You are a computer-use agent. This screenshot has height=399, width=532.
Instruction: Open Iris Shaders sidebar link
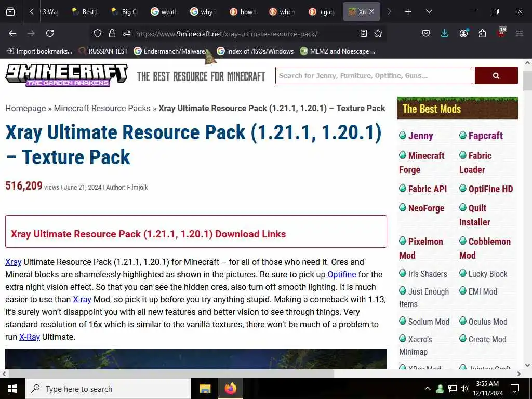pyautogui.click(x=428, y=274)
